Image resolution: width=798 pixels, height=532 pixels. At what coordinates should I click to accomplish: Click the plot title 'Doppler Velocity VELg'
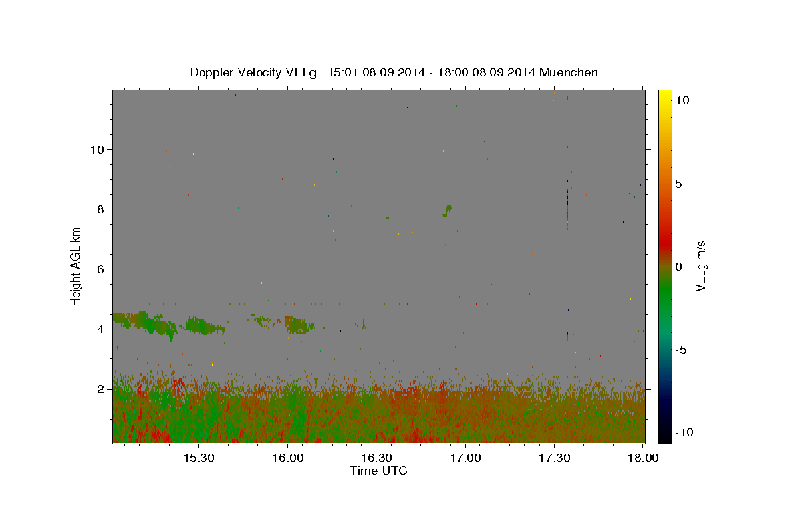point(254,72)
